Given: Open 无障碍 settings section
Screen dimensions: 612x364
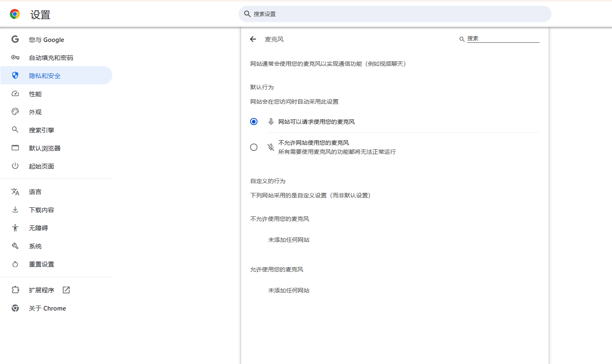Looking at the screenshot, I should (56, 228).
